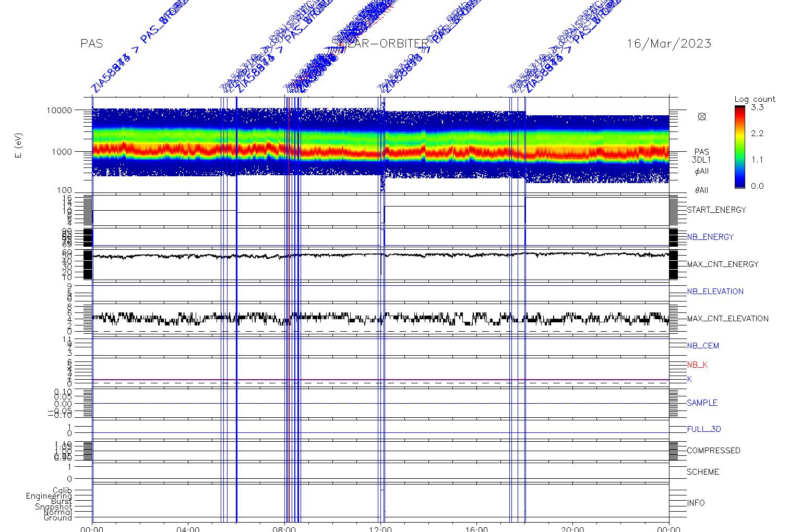Click the crossed-circle symbol beside the spectrogram
Image resolution: width=789 pixels, height=532 pixels.
pyautogui.click(x=702, y=116)
